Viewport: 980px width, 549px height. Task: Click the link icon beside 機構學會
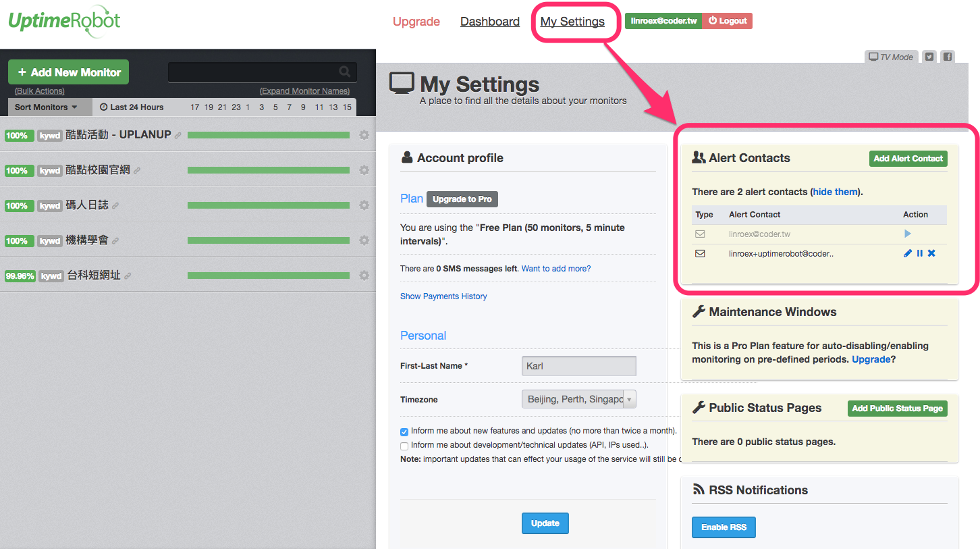(115, 241)
